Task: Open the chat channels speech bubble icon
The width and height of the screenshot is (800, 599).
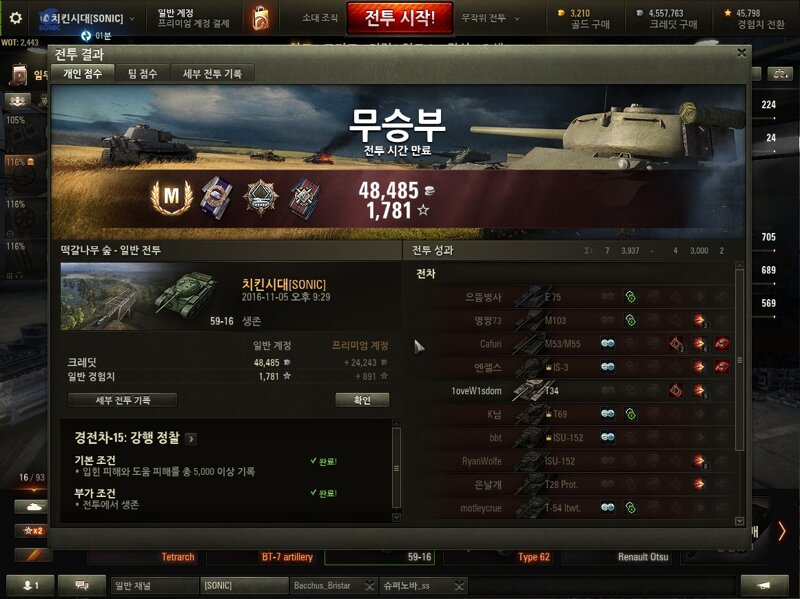Action: [82, 585]
